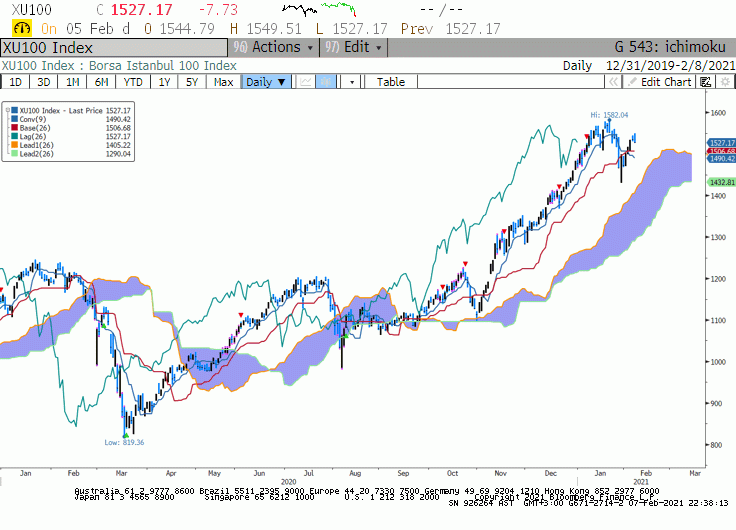Click the 1506.68 red tag on y-axis
Viewport: 736px width, 530px height.
coord(721,151)
